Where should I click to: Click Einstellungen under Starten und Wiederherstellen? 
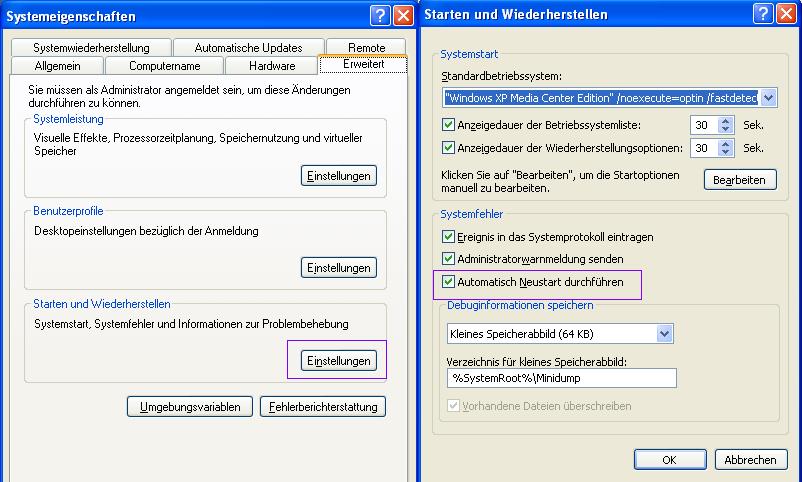pos(340,361)
